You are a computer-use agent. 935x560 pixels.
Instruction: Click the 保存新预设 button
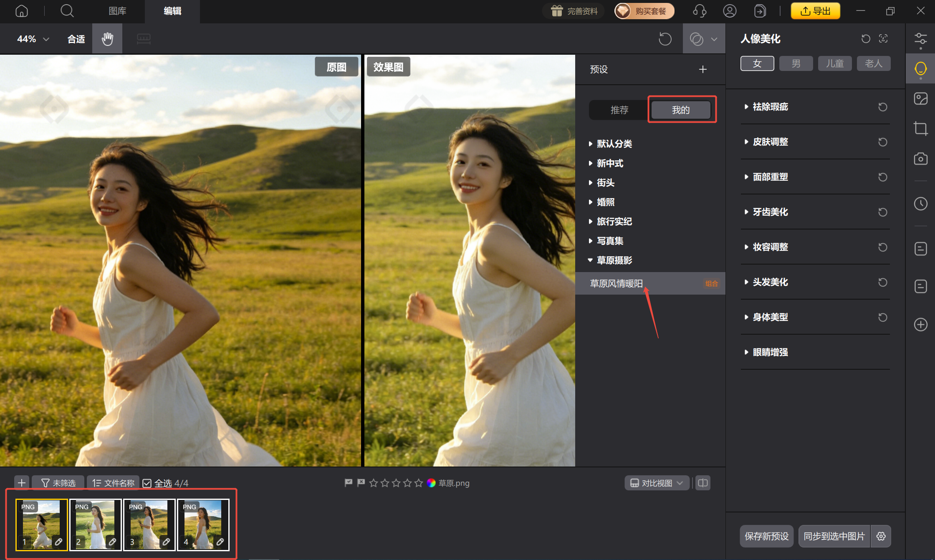766,536
